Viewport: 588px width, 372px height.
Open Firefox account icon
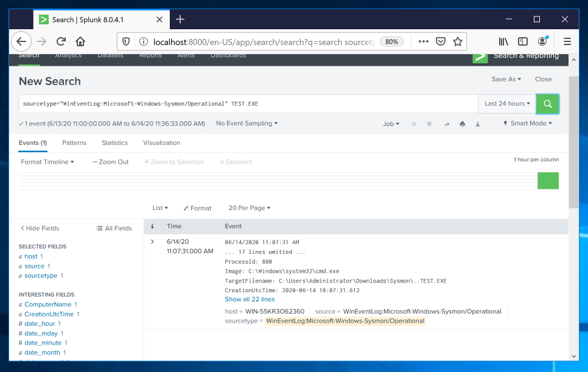(542, 41)
